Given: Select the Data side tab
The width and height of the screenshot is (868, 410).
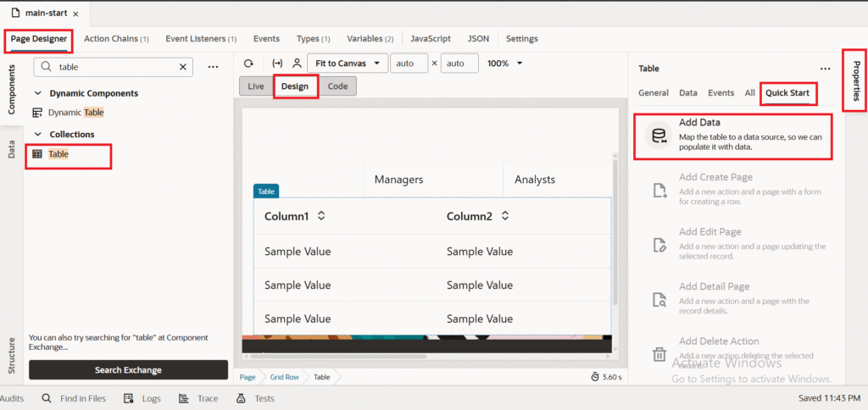Looking at the screenshot, I should (x=12, y=150).
